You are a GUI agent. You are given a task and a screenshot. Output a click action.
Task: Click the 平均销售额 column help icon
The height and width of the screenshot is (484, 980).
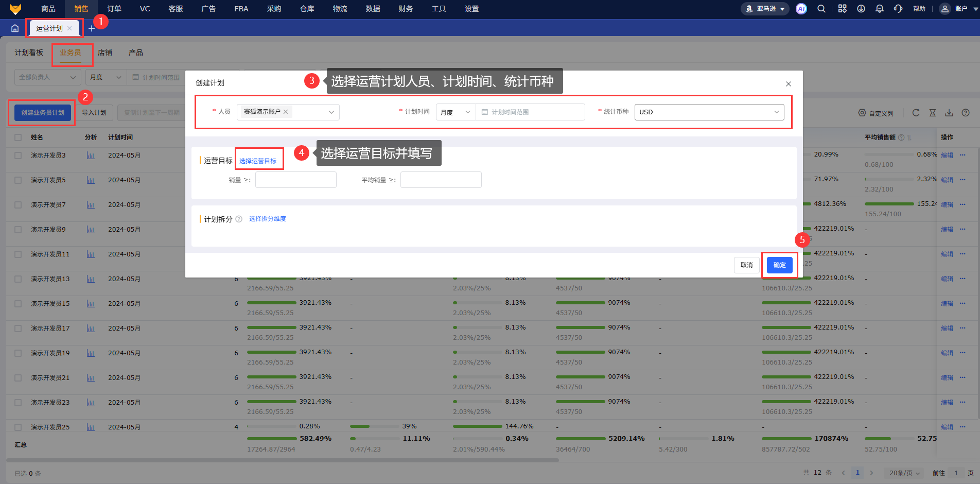[x=901, y=137]
